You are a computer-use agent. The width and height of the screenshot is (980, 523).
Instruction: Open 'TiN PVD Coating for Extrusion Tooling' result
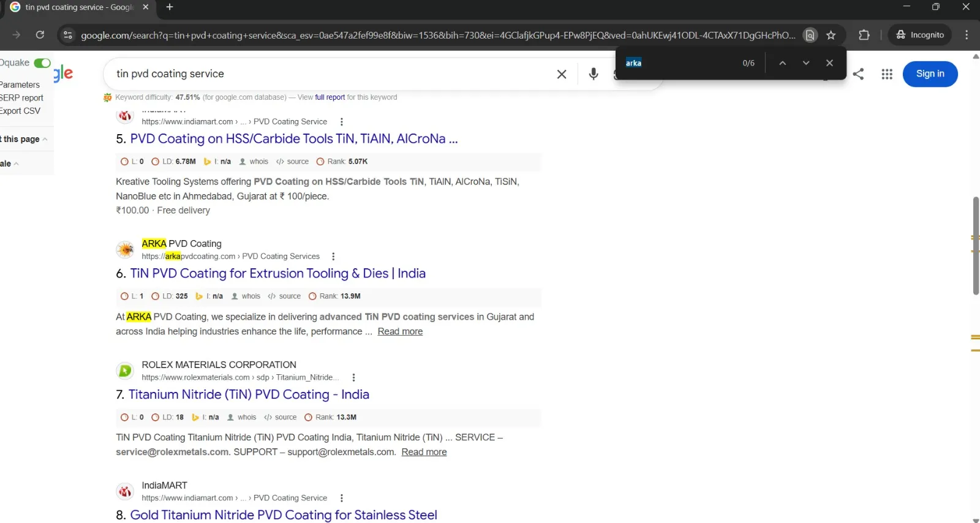277,273
